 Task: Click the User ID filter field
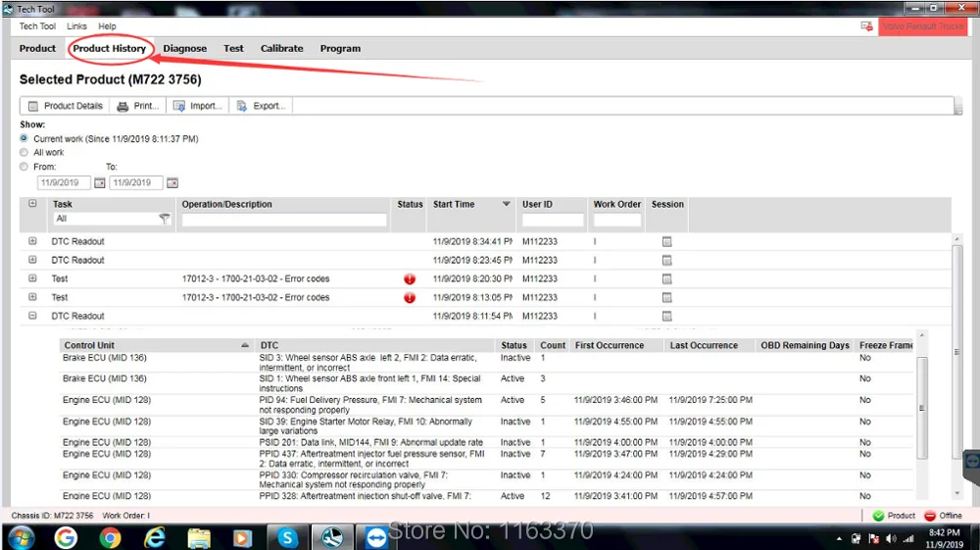click(553, 220)
